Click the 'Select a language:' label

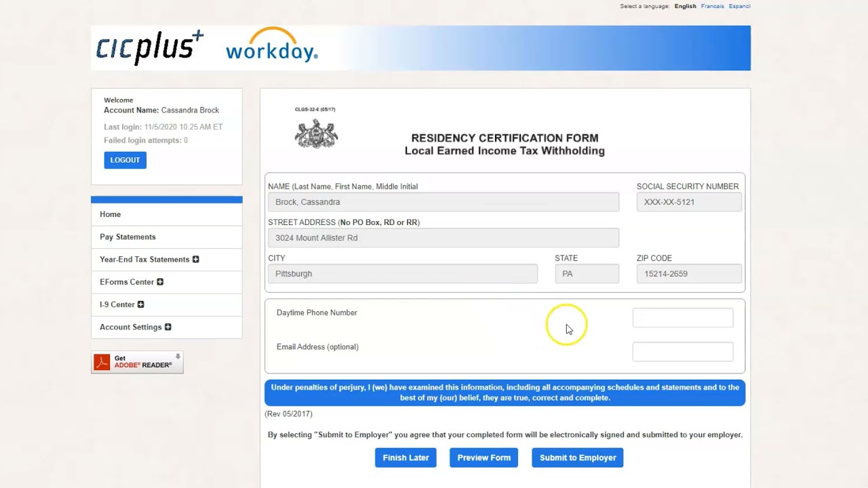click(645, 6)
